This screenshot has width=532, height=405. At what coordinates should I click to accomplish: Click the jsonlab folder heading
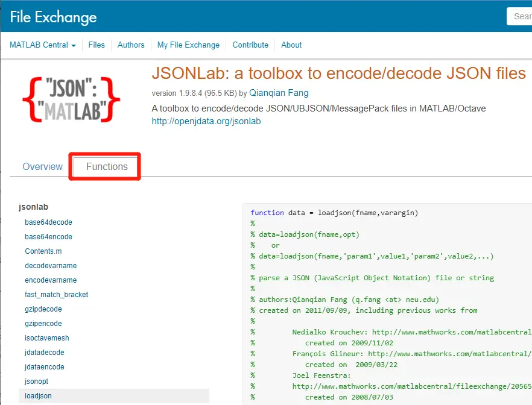click(x=33, y=207)
